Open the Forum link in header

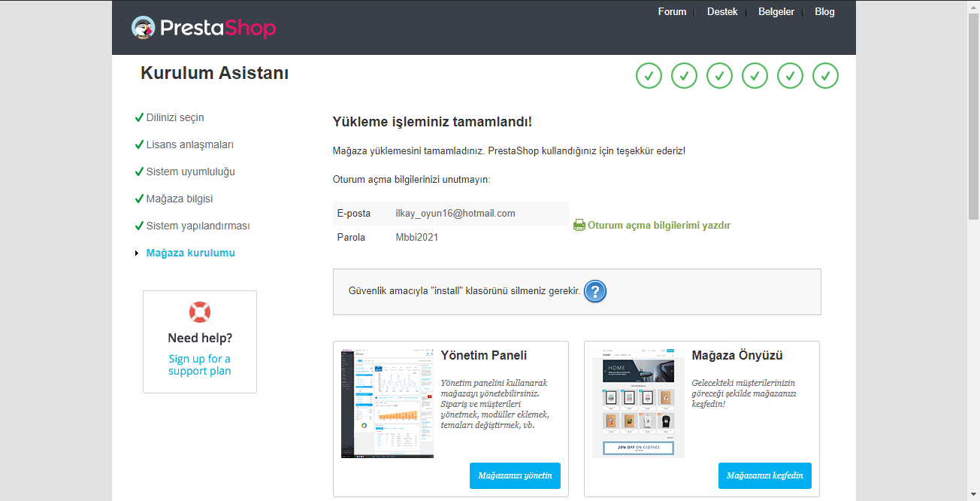(x=672, y=11)
